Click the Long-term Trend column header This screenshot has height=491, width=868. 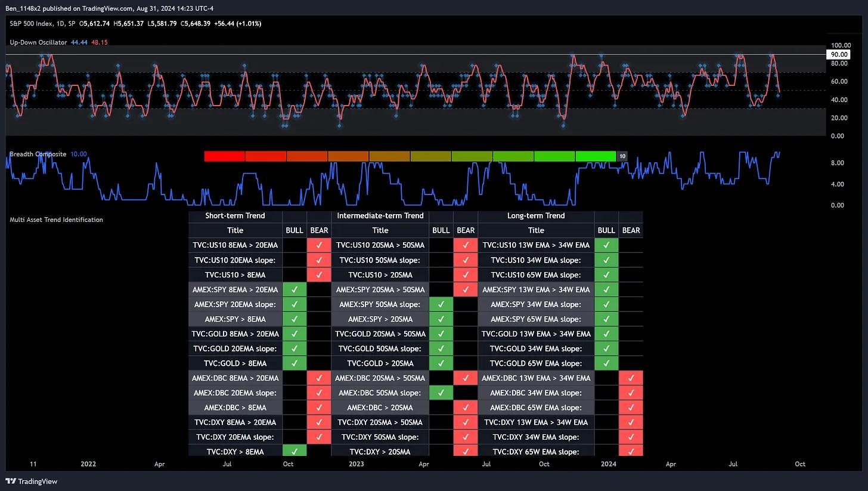pos(535,215)
